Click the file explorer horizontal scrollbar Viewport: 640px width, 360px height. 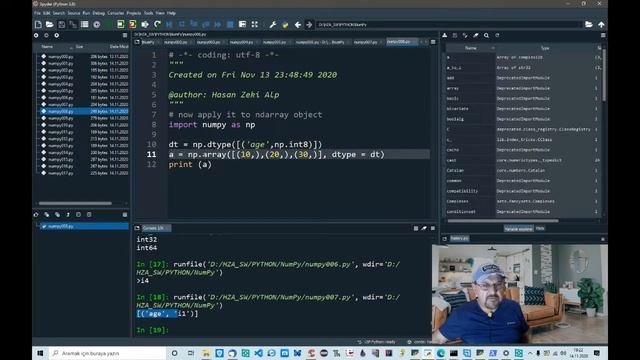75,203
